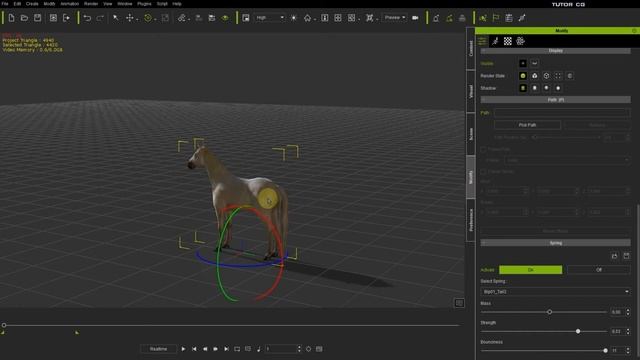Play the animation
Viewport: 640px width, 360px height.
[183, 349]
